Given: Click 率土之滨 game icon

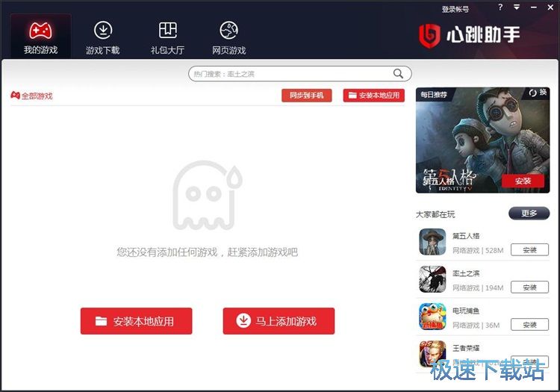Looking at the screenshot, I should pyautogui.click(x=432, y=279).
